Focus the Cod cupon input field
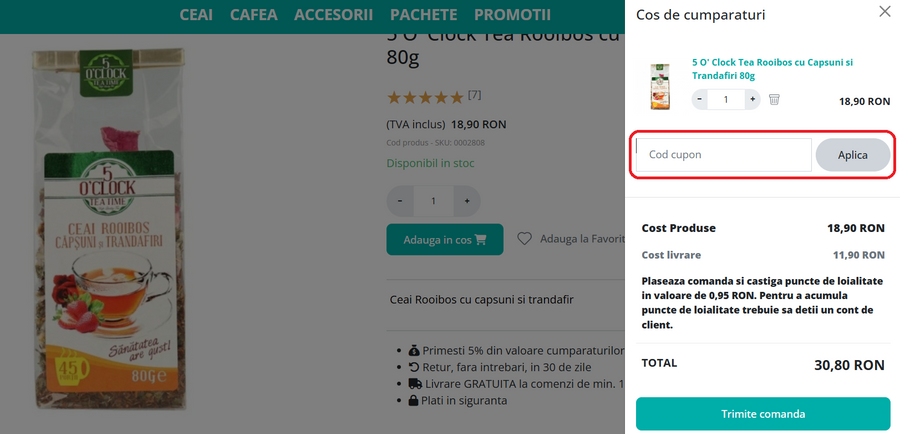 [724, 155]
